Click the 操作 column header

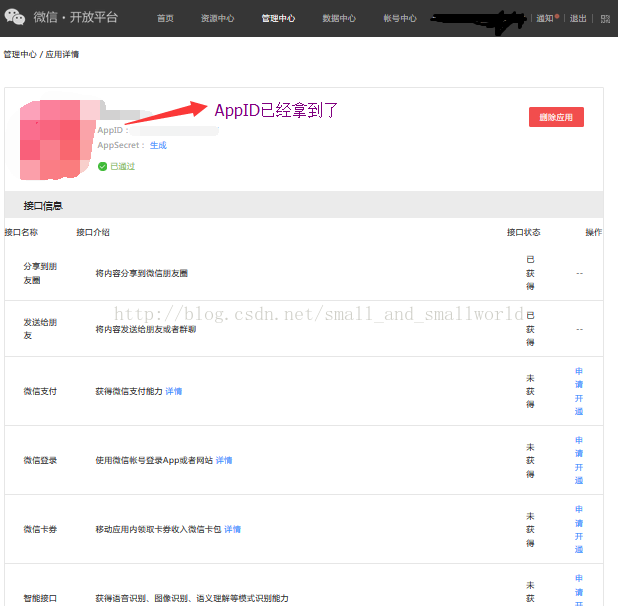tap(594, 232)
